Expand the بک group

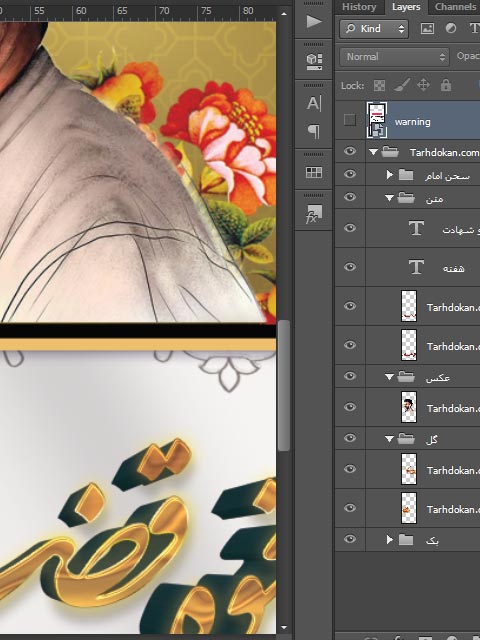point(389,540)
